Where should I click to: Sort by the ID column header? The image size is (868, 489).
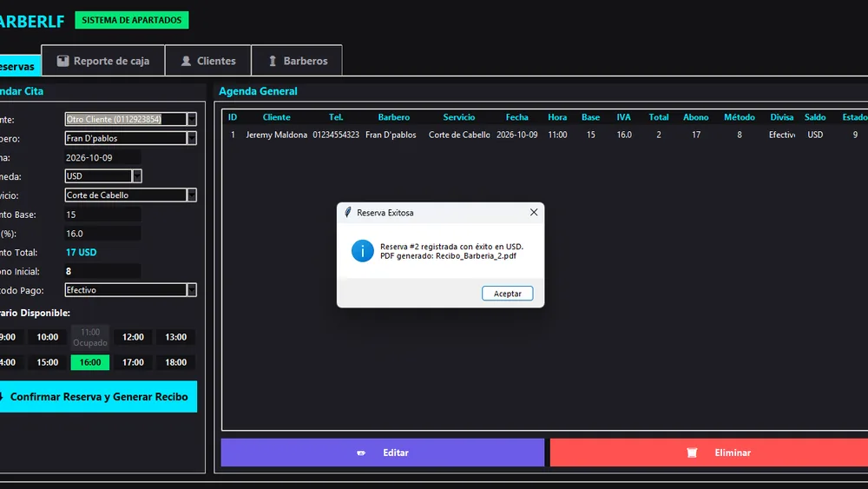(x=233, y=117)
